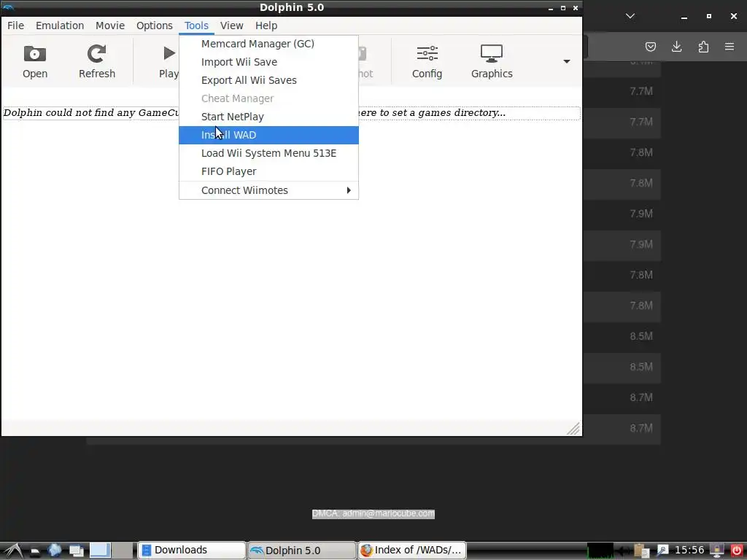Viewport: 747px width, 560px height.
Task: Click the show desktop windows icon
Action: (76, 551)
